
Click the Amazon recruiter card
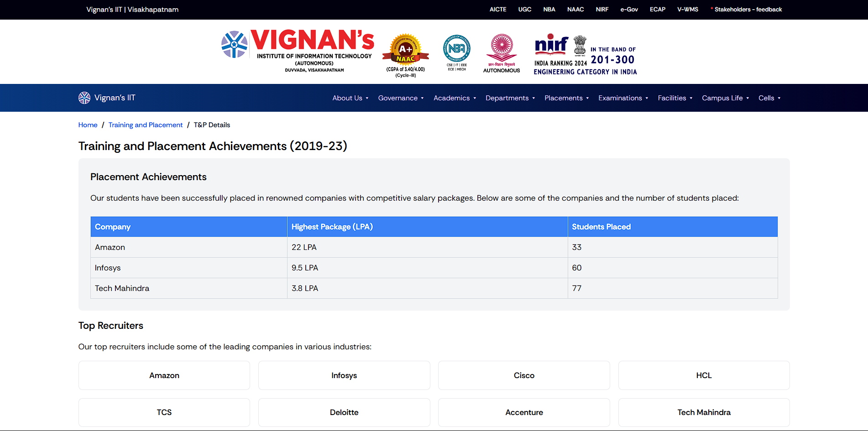click(x=164, y=375)
